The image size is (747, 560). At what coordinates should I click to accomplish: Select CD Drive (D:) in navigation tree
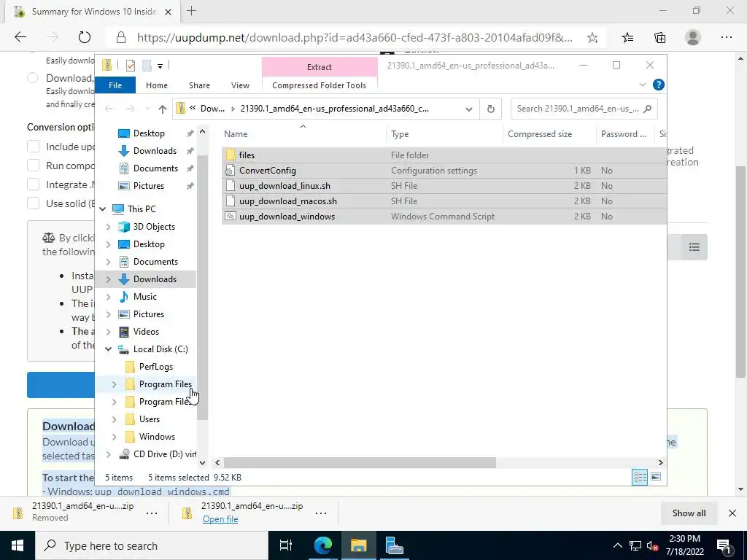pyautogui.click(x=164, y=454)
